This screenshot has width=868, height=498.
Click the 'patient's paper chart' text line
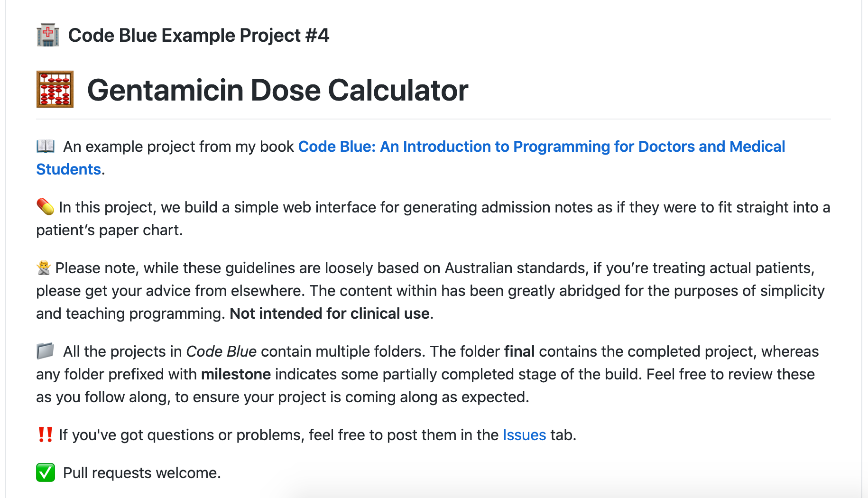tap(110, 230)
